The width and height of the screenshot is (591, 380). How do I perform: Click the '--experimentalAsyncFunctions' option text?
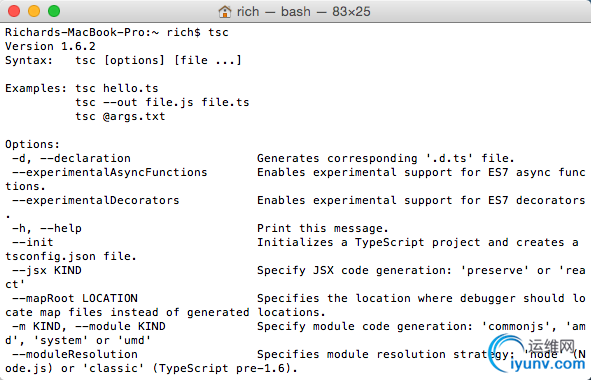[x=110, y=172]
